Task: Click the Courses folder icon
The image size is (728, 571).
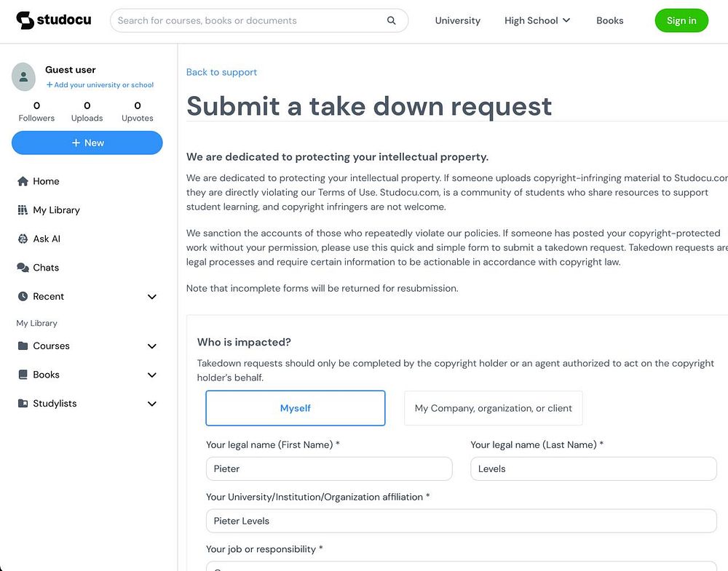Action: tap(23, 346)
